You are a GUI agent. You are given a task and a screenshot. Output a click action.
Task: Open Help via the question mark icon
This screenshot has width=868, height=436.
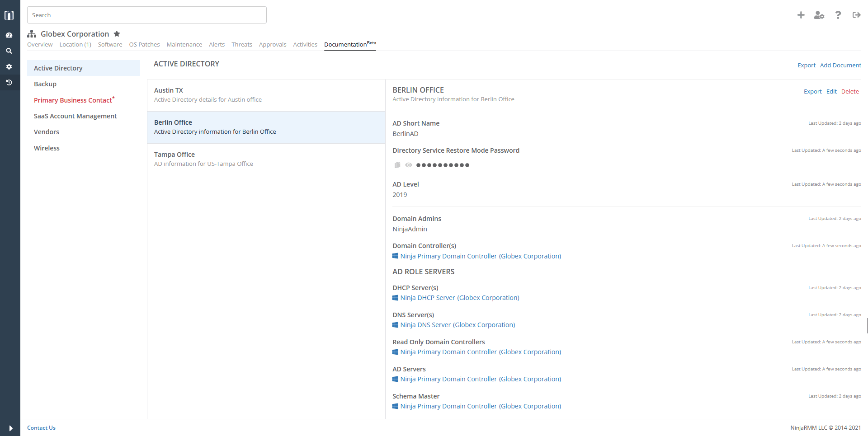[838, 15]
